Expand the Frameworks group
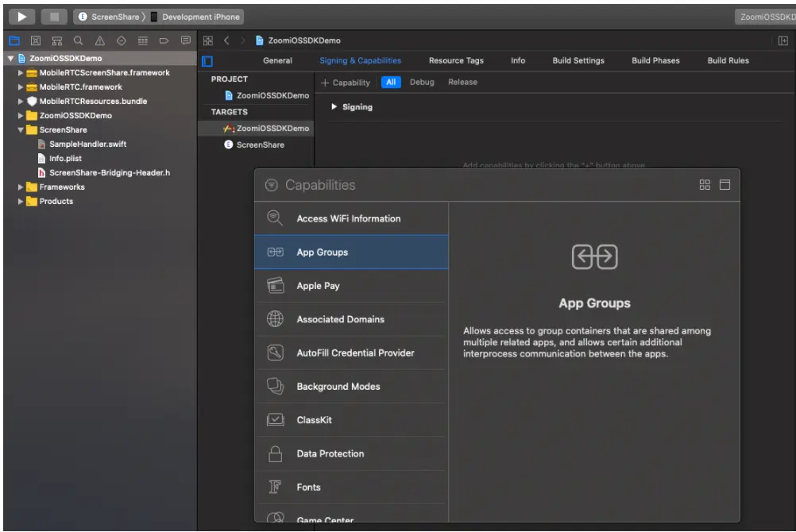This screenshot has height=532, width=796. tap(21, 187)
